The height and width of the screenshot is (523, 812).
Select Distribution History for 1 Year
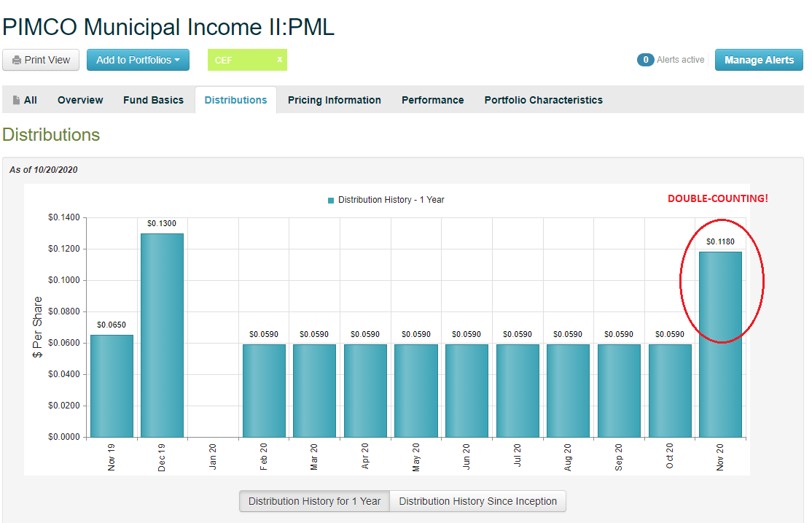coord(314,501)
